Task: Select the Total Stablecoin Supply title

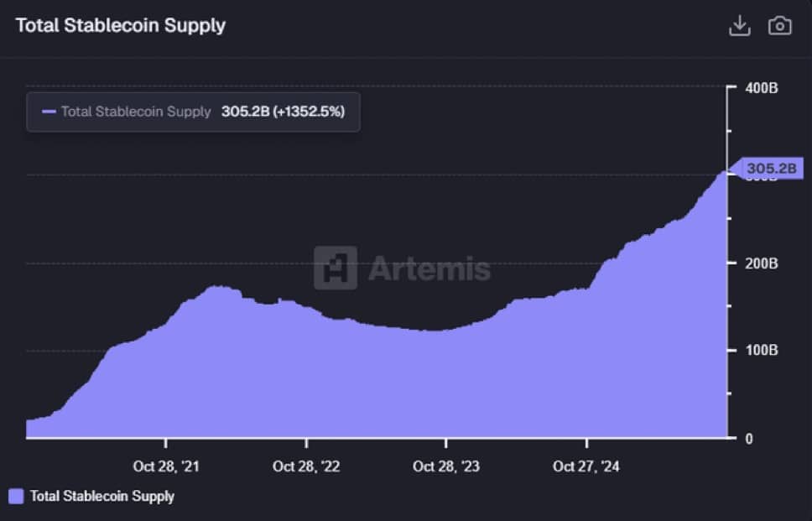Action: click(121, 25)
